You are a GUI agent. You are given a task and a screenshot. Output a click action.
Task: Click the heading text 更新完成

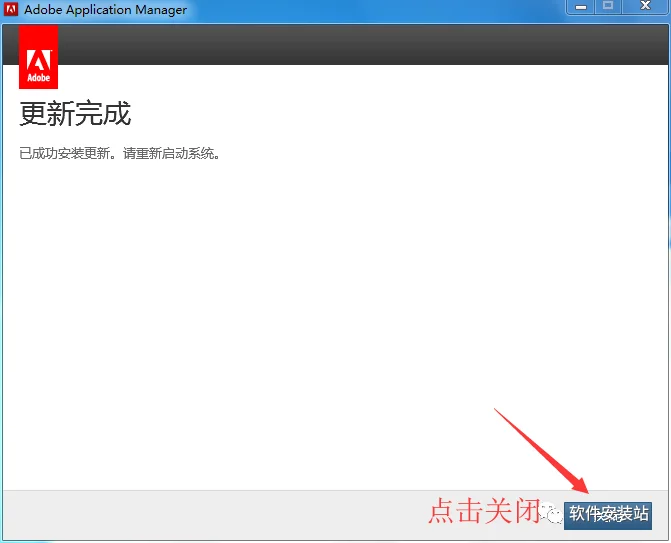[x=75, y=114]
